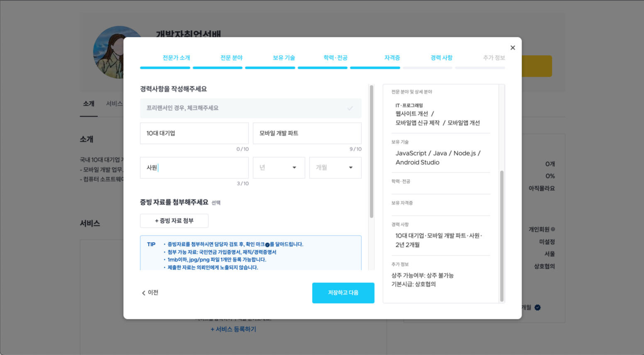Viewport: 644px width, 355px height.
Task: Click the 저장하고 다음 button
Action: 343,293
